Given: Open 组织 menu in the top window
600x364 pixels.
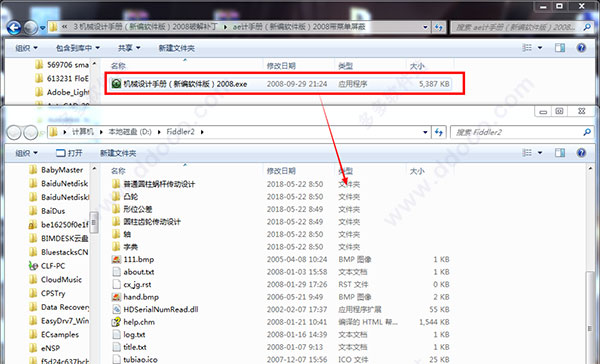Looking at the screenshot, I should coord(26,48).
